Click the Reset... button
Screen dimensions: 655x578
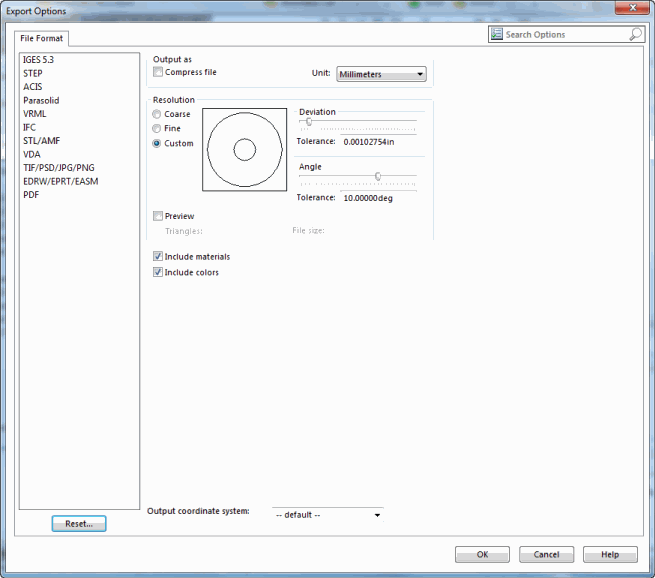(79, 524)
